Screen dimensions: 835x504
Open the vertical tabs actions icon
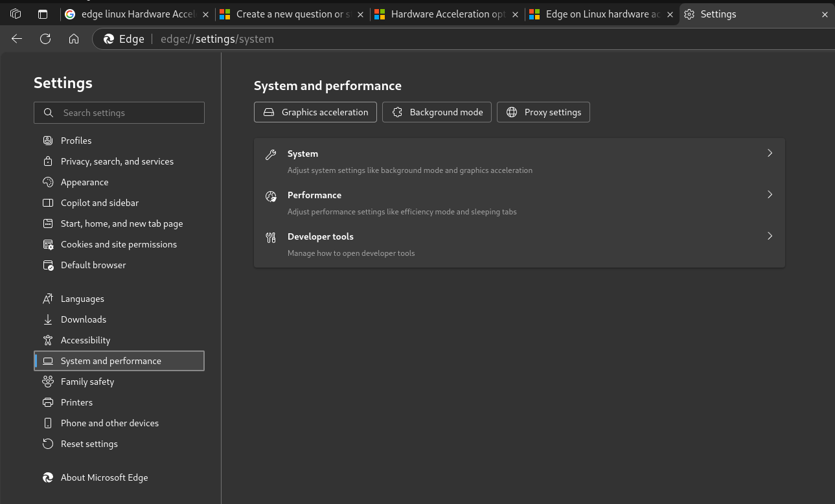43,14
